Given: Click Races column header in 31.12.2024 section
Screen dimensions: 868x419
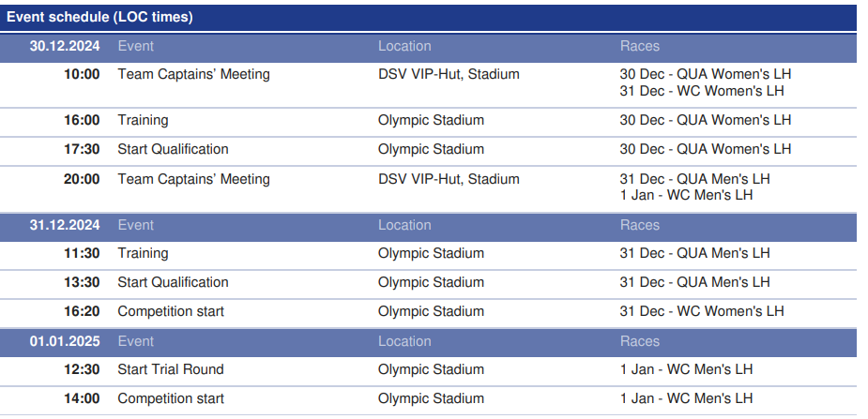Looking at the screenshot, I should pos(640,225).
